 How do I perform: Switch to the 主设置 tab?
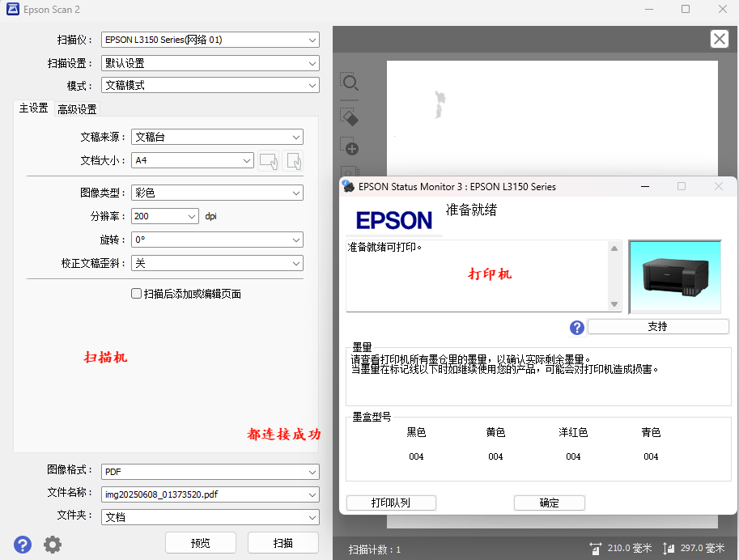(x=33, y=108)
